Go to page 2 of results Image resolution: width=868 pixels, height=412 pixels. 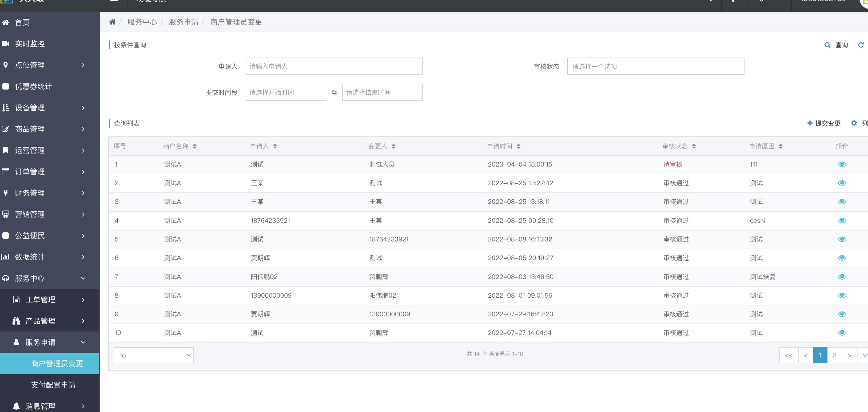tap(834, 355)
